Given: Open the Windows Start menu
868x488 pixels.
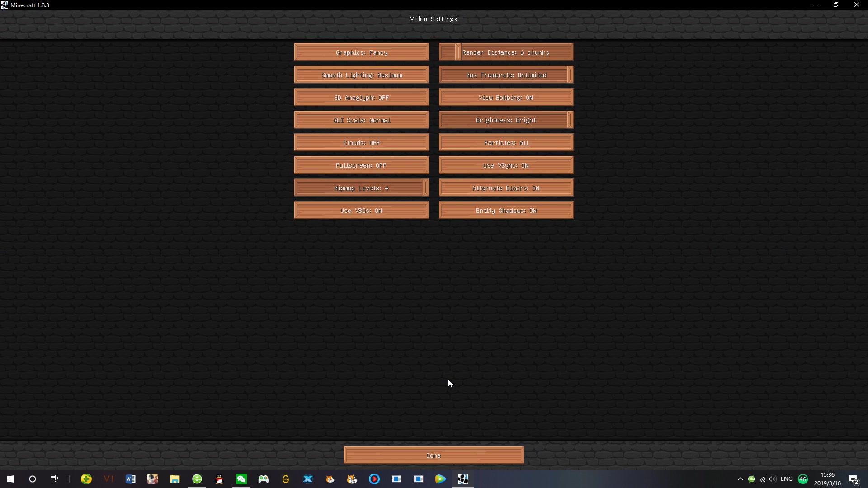Looking at the screenshot, I should (11, 479).
